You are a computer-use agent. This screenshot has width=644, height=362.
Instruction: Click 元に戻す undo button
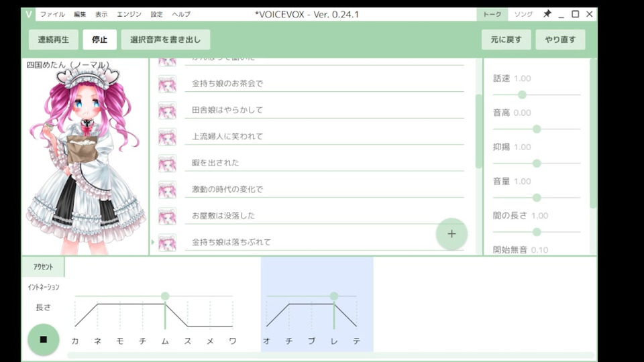[506, 40]
